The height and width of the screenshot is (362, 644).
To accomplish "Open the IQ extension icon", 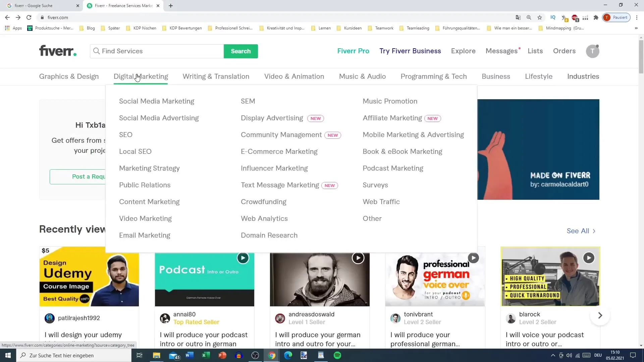I will [553, 17].
